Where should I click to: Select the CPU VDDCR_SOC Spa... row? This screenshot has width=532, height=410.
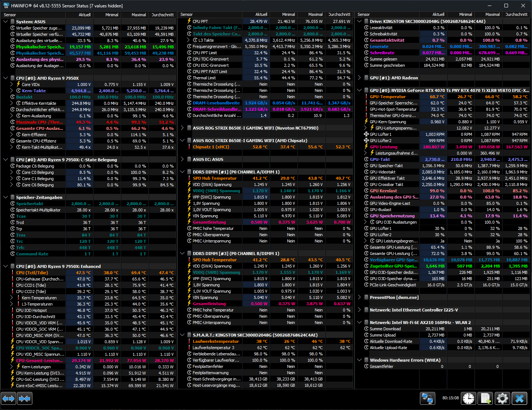89,348
